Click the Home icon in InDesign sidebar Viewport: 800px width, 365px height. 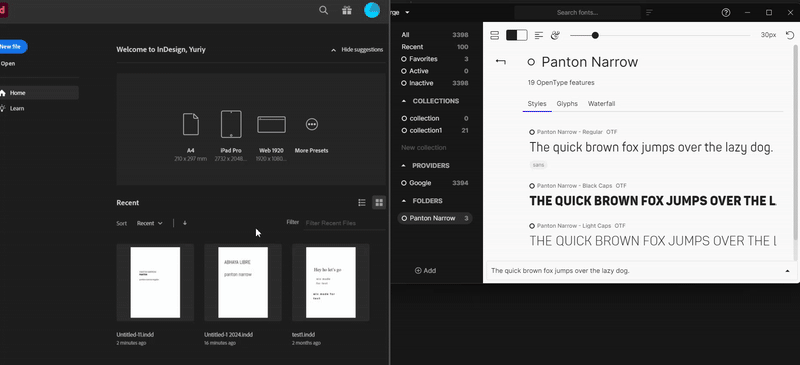[3, 93]
